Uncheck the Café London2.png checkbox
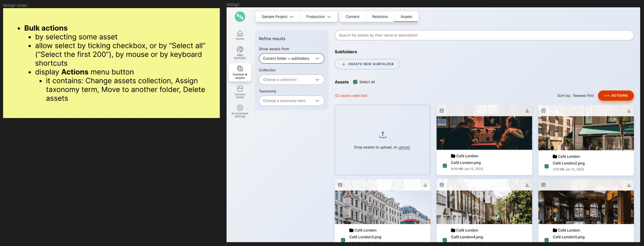 546,166
